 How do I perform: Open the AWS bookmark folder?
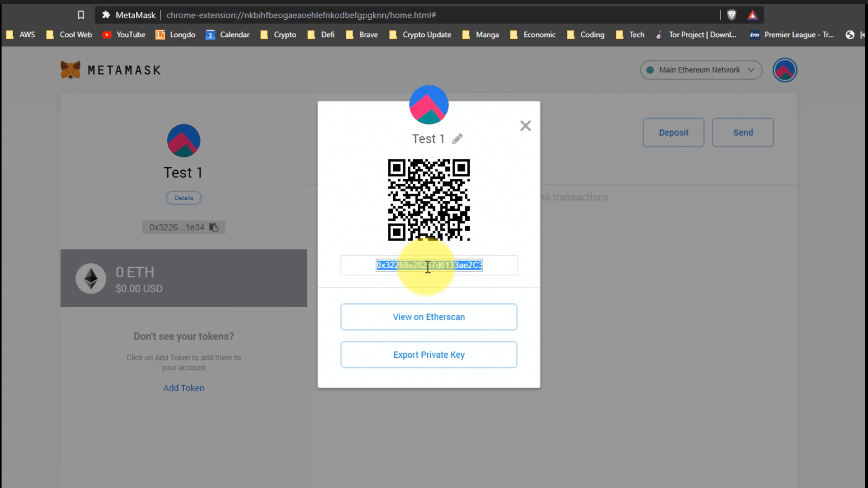click(x=21, y=35)
